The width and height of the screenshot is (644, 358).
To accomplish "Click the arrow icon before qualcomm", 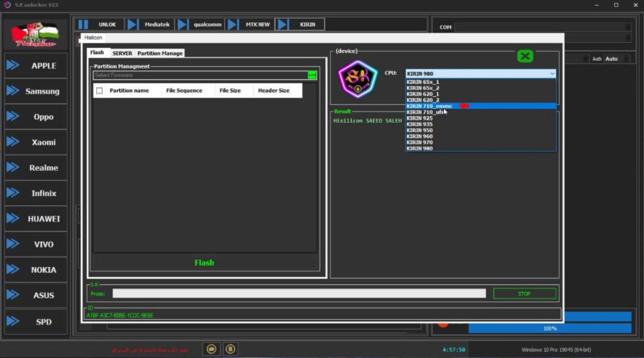I will pyautogui.click(x=183, y=25).
